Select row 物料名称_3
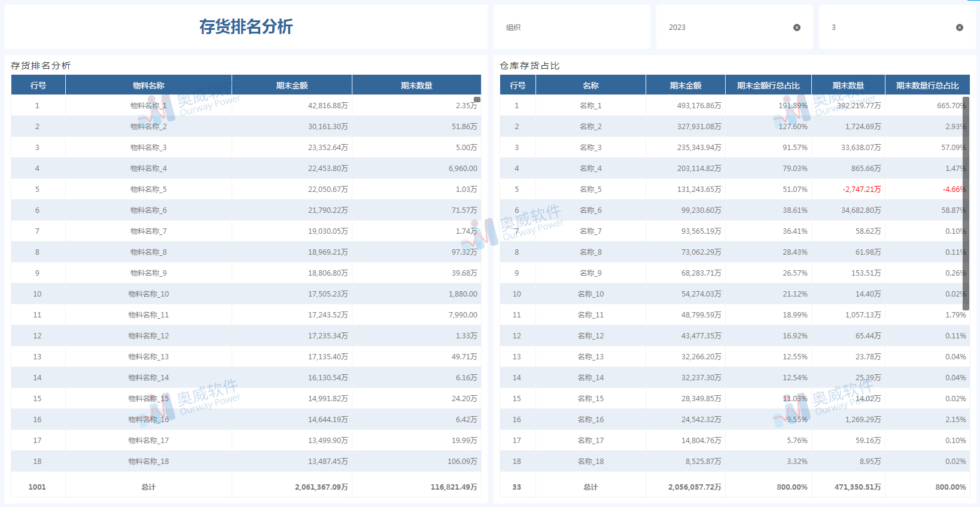 click(x=246, y=148)
